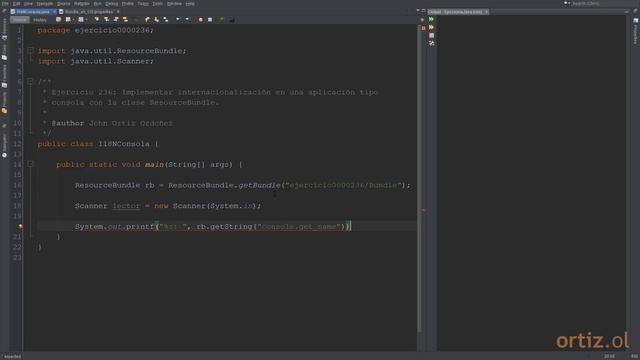Screen dimensions: 640x360
Task: Open the Favorites side panel
Action: pos(4,77)
